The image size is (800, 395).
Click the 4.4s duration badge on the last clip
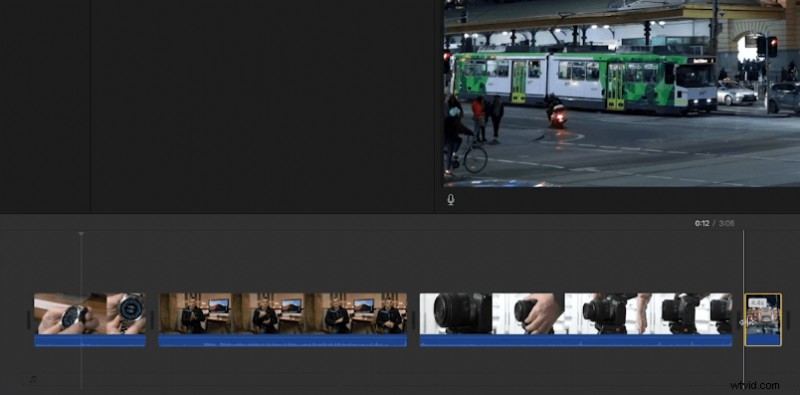click(x=758, y=303)
